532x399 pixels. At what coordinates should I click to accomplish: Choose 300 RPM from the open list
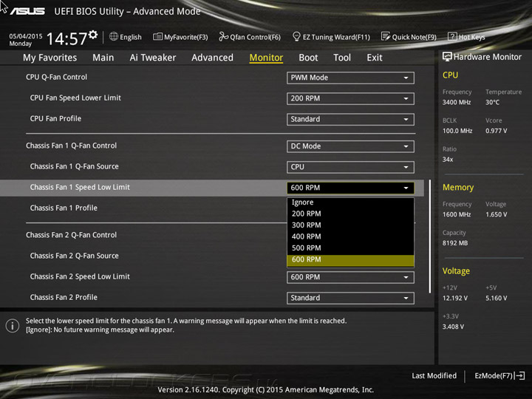click(x=350, y=225)
